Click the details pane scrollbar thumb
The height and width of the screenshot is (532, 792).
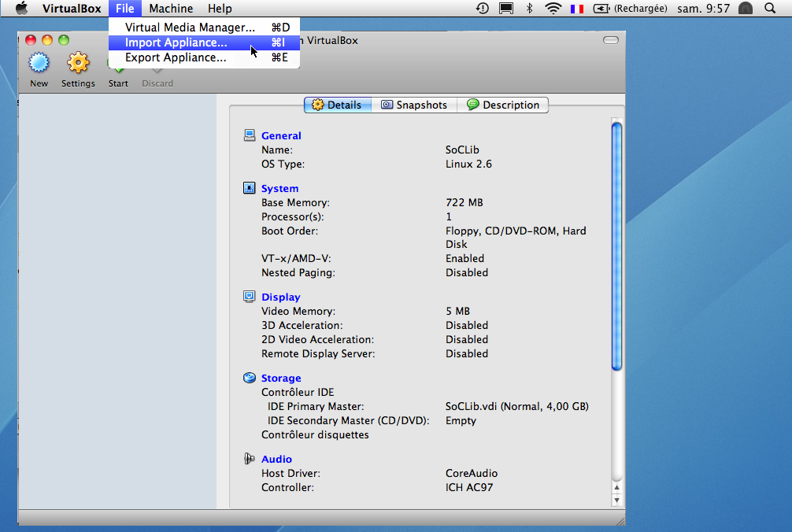(x=616, y=246)
